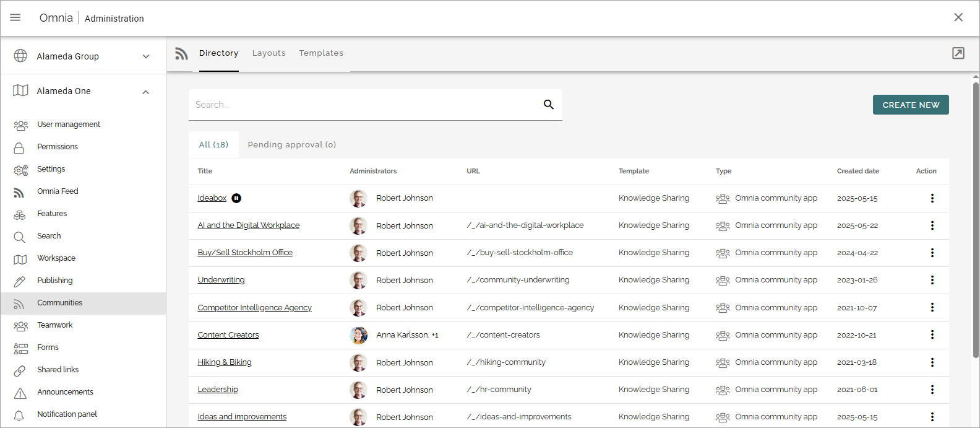Click the Announcements warning triangle icon

coord(20,393)
